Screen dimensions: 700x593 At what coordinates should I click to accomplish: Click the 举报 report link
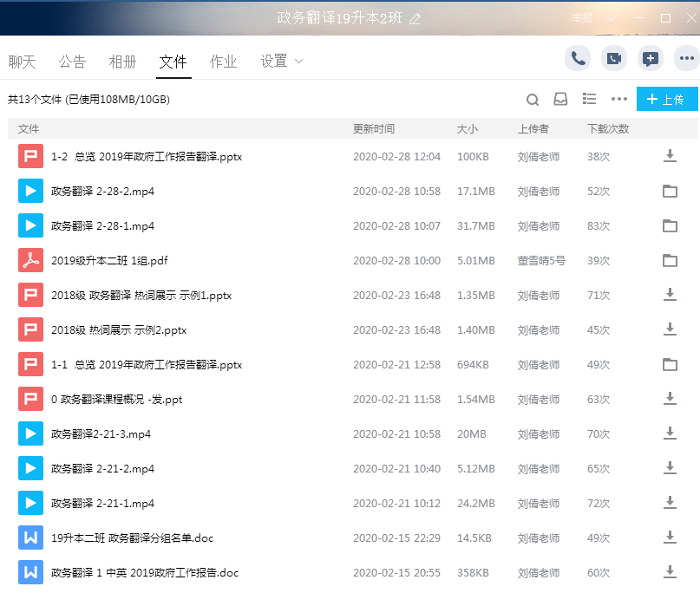(582, 18)
